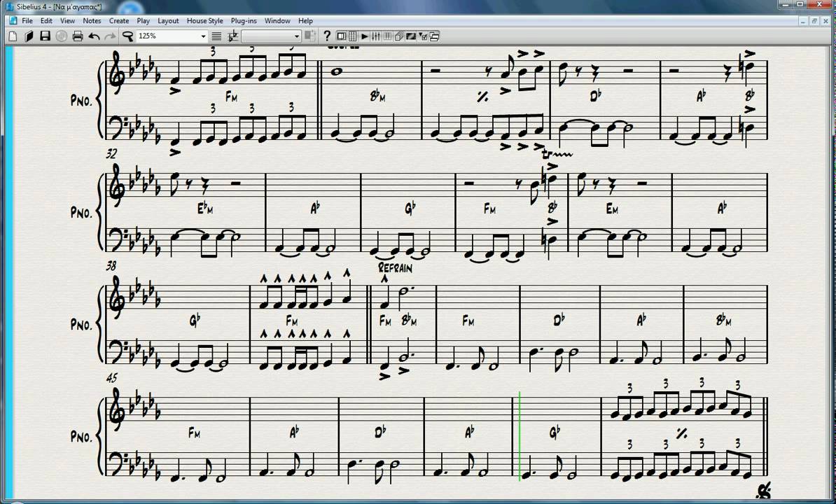The width and height of the screenshot is (836, 504).
Task: Click bar number 45
Action: click(x=111, y=378)
